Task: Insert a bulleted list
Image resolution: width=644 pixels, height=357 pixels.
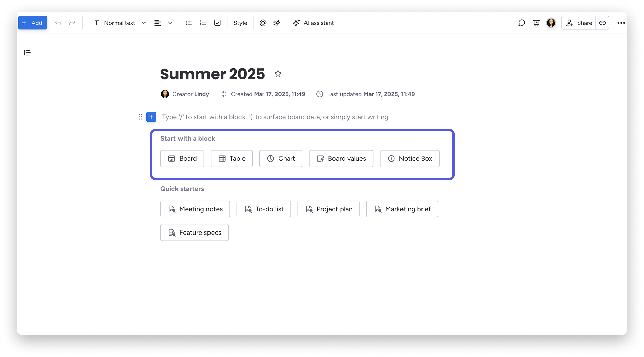Action: click(189, 23)
